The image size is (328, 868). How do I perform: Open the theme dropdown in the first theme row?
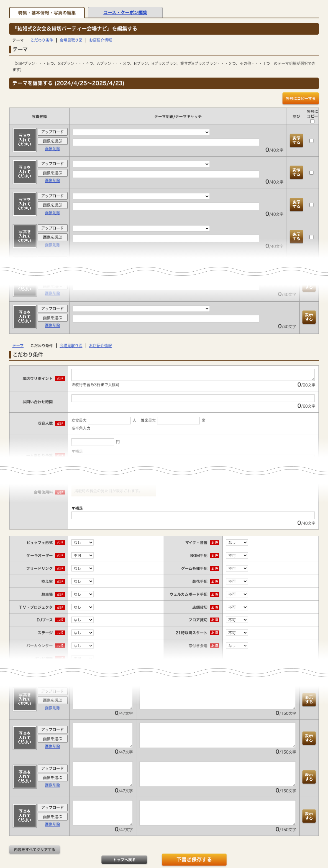coord(141,132)
